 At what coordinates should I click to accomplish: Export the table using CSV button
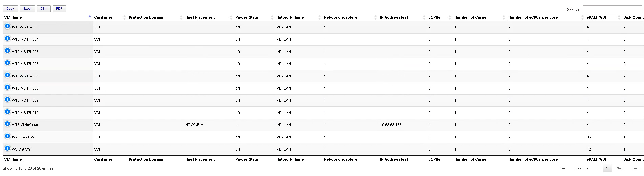click(x=44, y=9)
